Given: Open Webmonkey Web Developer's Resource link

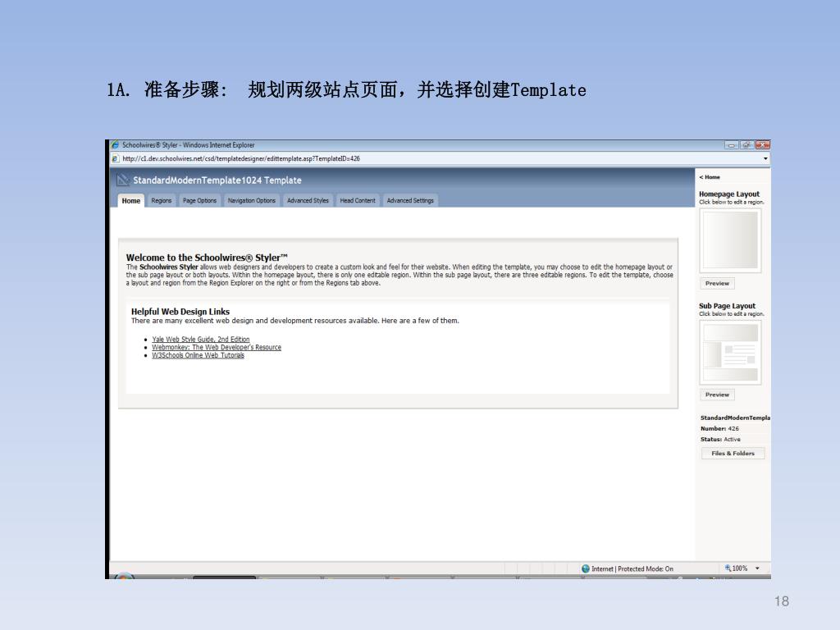Looking at the screenshot, I should pyautogui.click(x=217, y=347).
